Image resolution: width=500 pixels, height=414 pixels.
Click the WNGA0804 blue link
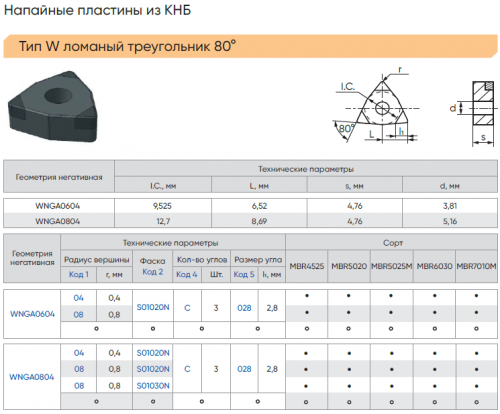32,377
